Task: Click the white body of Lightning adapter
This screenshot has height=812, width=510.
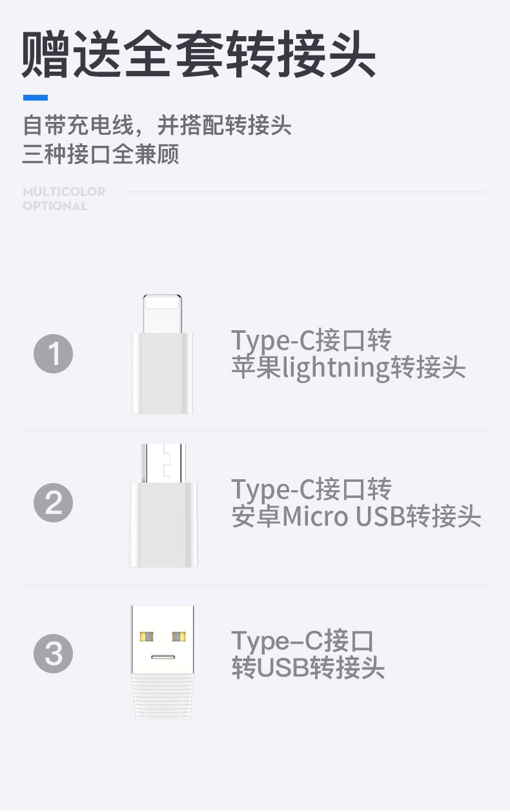Action: 163,373
